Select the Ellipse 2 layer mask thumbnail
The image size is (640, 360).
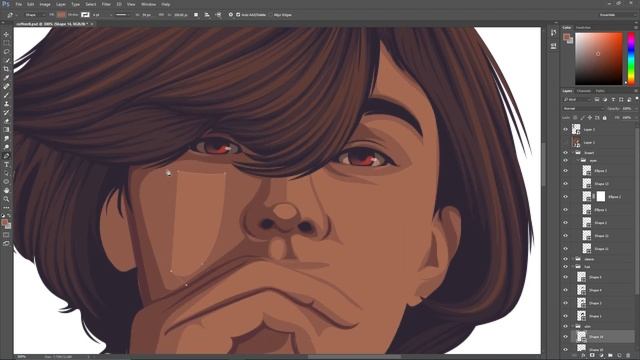click(x=600, y=196)
